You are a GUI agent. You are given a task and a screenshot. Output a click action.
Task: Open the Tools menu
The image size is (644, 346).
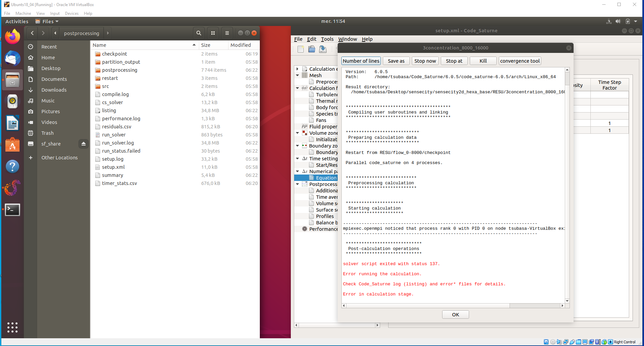[x=327, y=39]
